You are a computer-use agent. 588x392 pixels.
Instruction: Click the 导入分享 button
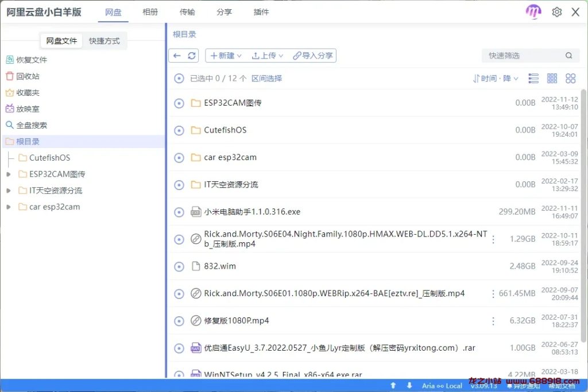pyautogui.click(x=313, y=56)
